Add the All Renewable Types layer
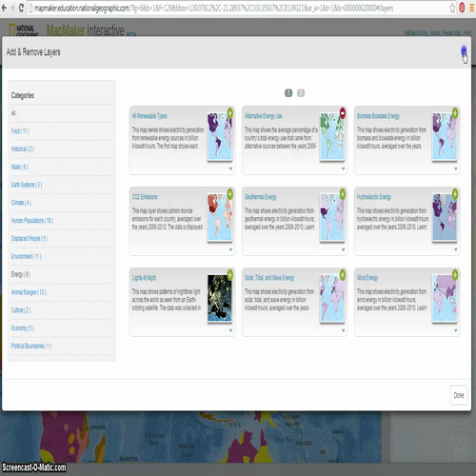This screenshot has width=476, height=476. 230,113
